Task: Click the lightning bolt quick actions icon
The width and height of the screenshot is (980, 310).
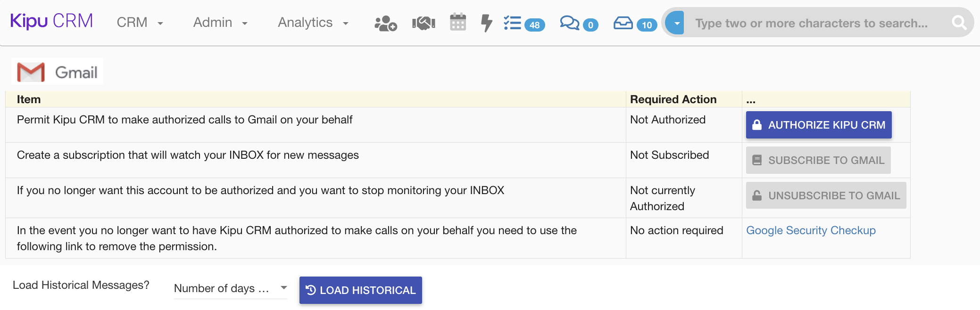Action: 486,23
